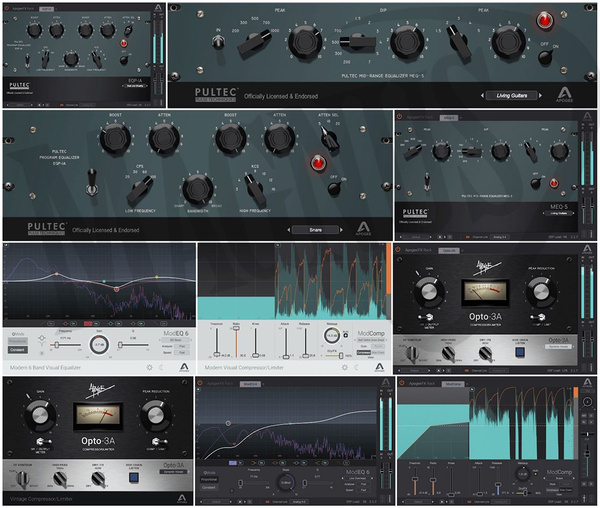
Task: Click the orange EQ band node on white ModEQ 6
Action: pos(56,273)
